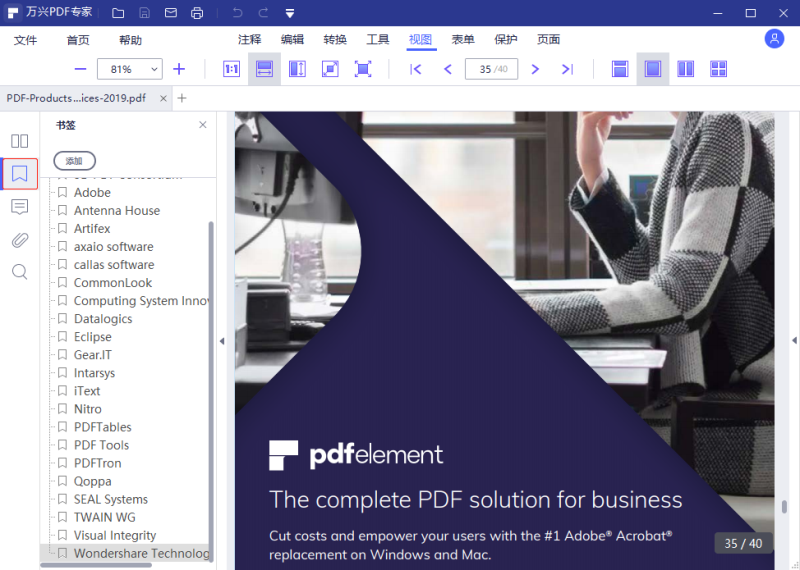Set the view to actual size 1:1
The width and height of the screenshot is (800, 570).
(232, 69)
